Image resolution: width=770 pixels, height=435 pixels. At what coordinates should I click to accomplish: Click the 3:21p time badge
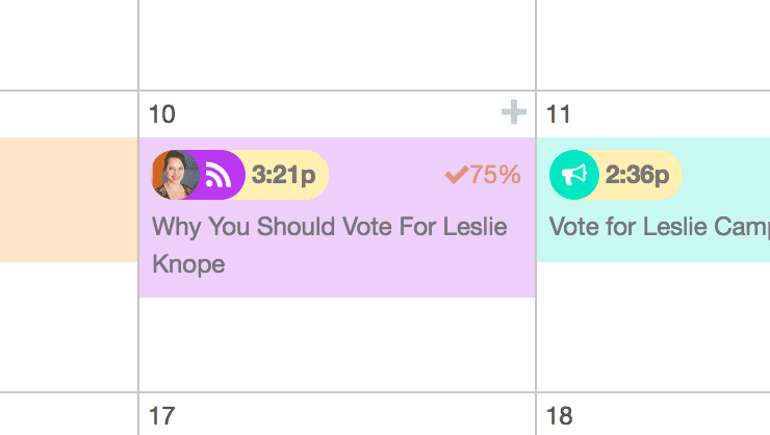(283, 175)
